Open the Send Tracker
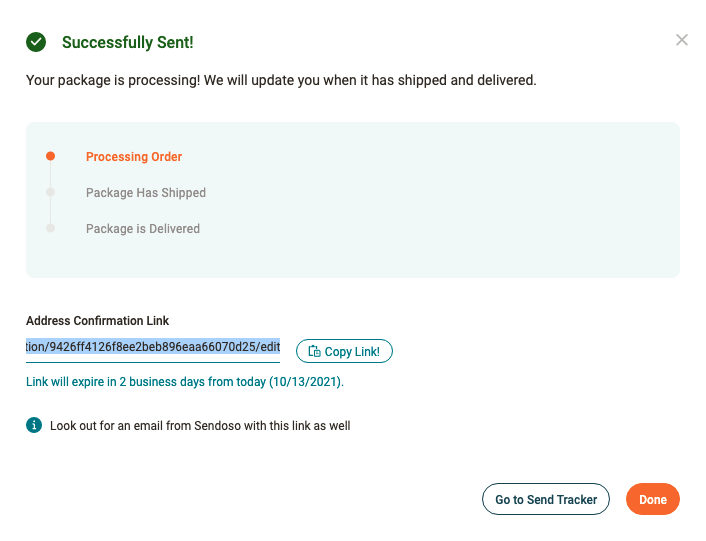Screen dimensions: 706x541 tap(545, 499)
